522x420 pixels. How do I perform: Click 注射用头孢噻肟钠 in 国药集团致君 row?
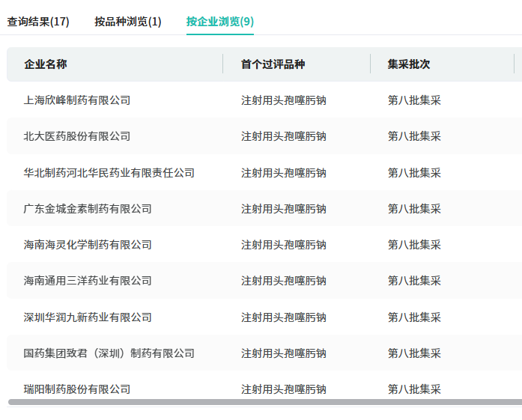click(x=284, y=353)
